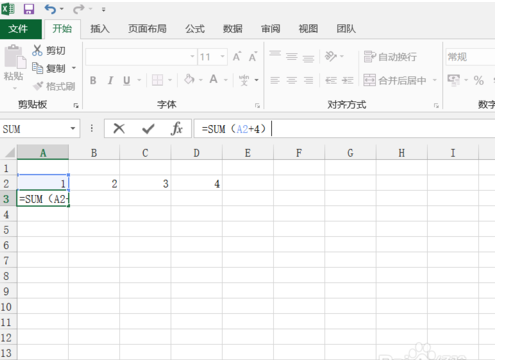Click the Save icon in quick access toolbar

29,9
